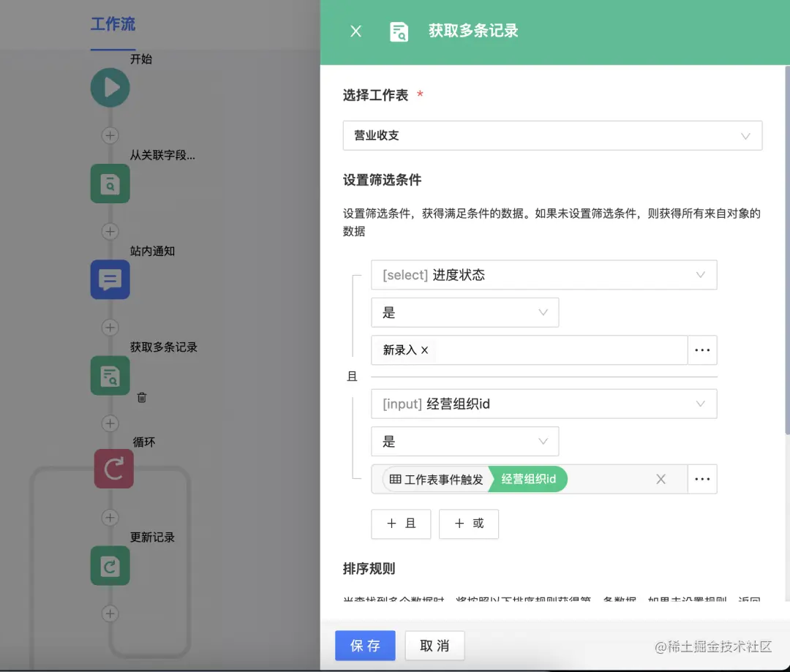Clear the 经营组织id field reference with its X
The width and height of the screenshot is (790, 672).
pos(661,479)
